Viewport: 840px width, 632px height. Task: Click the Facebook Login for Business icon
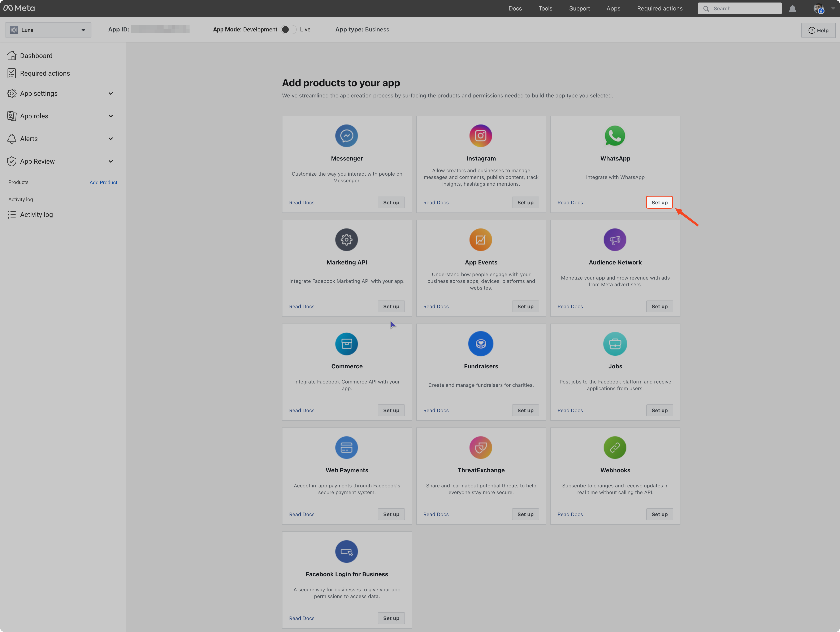click(346, 552)
